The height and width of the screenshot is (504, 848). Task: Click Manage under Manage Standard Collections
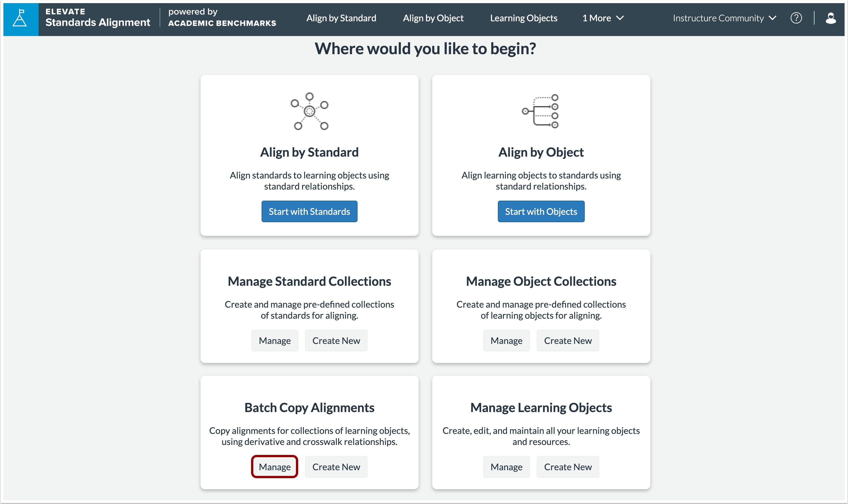pos(275,340)
